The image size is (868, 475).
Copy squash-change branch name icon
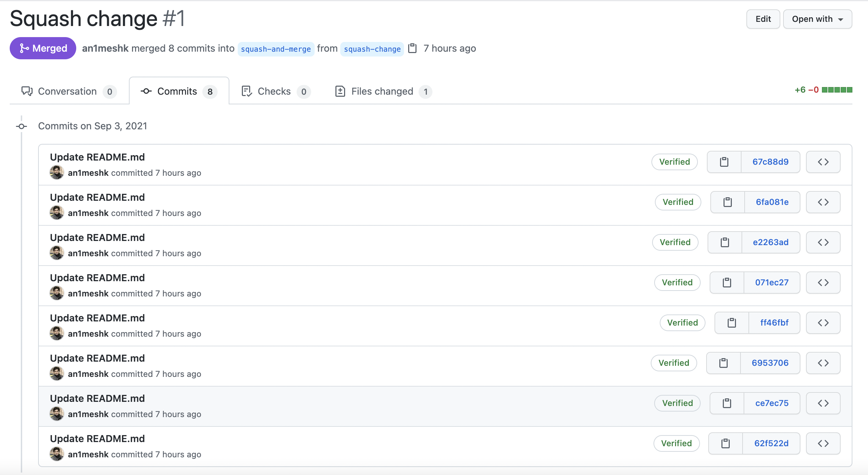point(412,49)
